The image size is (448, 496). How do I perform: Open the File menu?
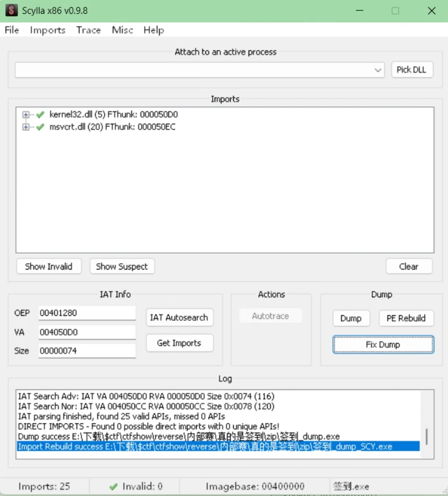pos(12,30)
